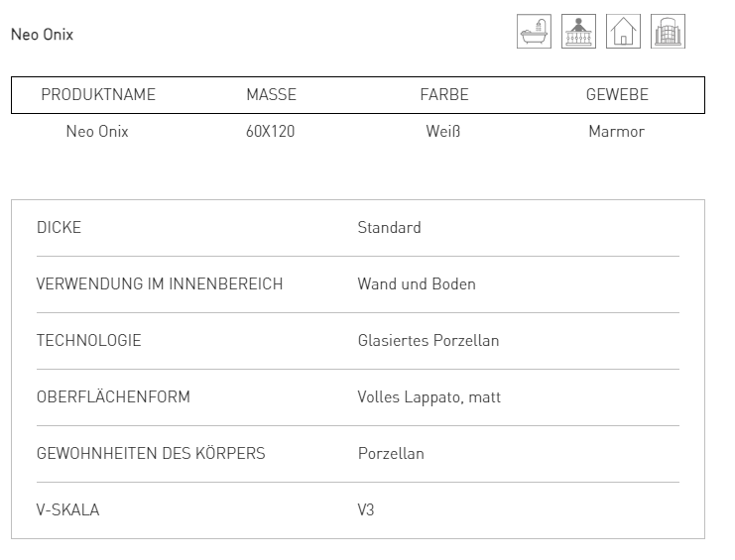The height and width of the screenshot is (560, 735).
Task: Click the bathtub usage icon
Action: click(x=534, y=32)
